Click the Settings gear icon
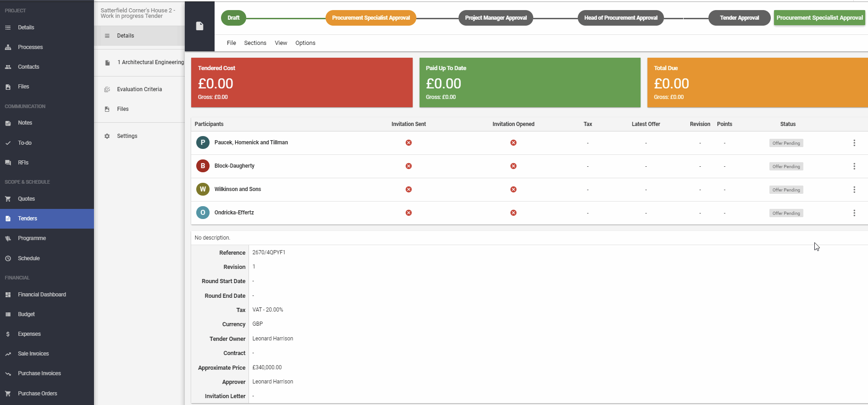This screenshot has width=868, height=405. [x=107, y=136]
